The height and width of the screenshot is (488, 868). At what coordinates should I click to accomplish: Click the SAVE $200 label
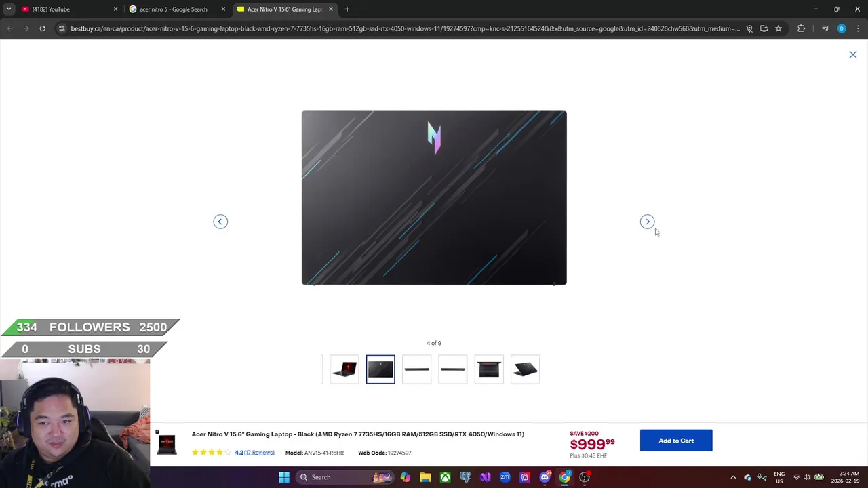pos(584,434)
